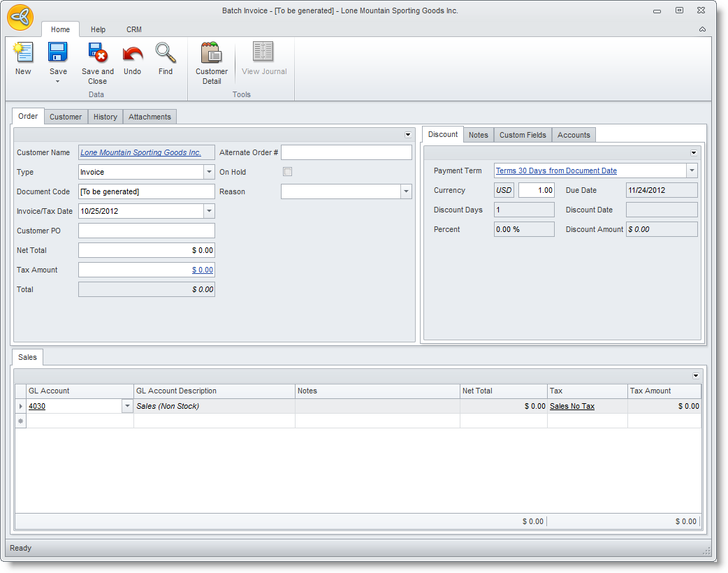Click the Undo arrow icon

tap(132, 54)
